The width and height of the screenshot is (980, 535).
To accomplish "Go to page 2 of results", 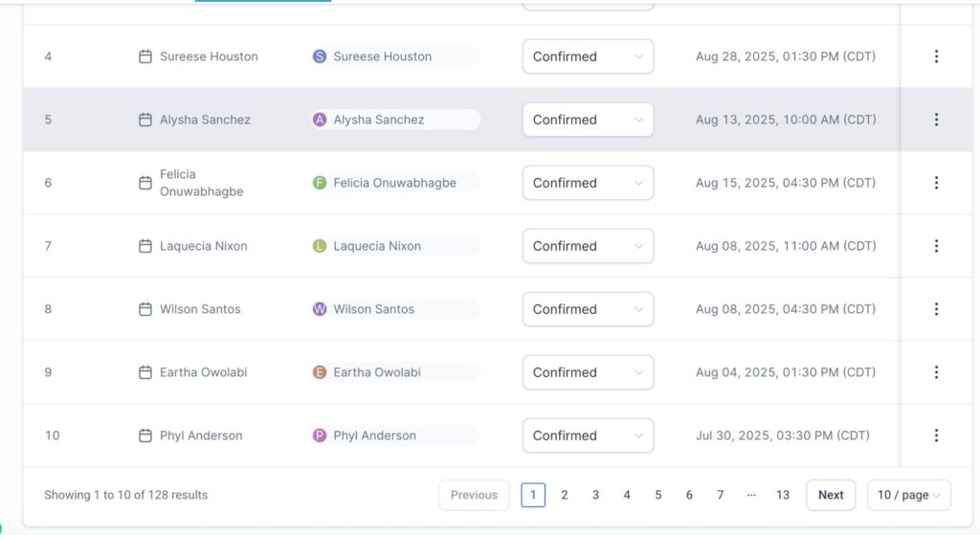I will click(x=565, y=495).
